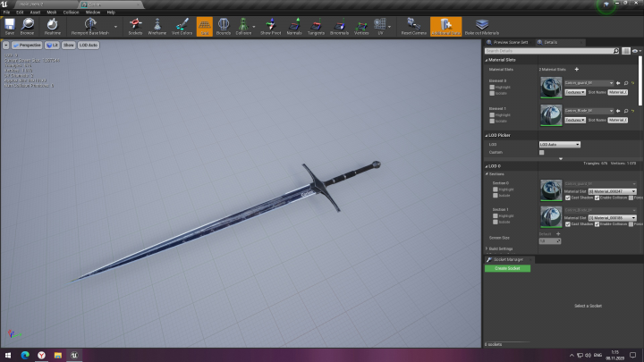Open File Explorer from taskbar
Image resolution: width=644 pixels, height=362 pixels.
point(57,355)
